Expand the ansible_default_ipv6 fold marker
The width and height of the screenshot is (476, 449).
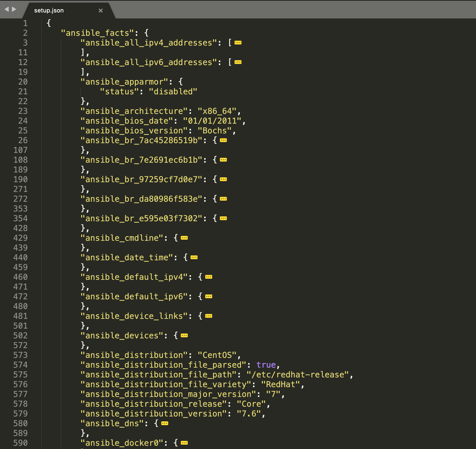pyautogui.click(x=208, y=296)
